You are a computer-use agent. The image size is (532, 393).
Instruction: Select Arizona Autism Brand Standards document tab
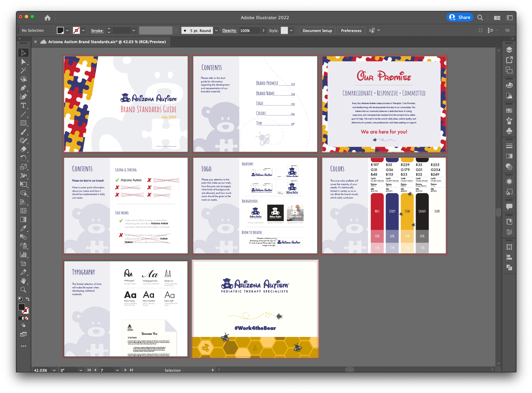(x=107, y=42)
